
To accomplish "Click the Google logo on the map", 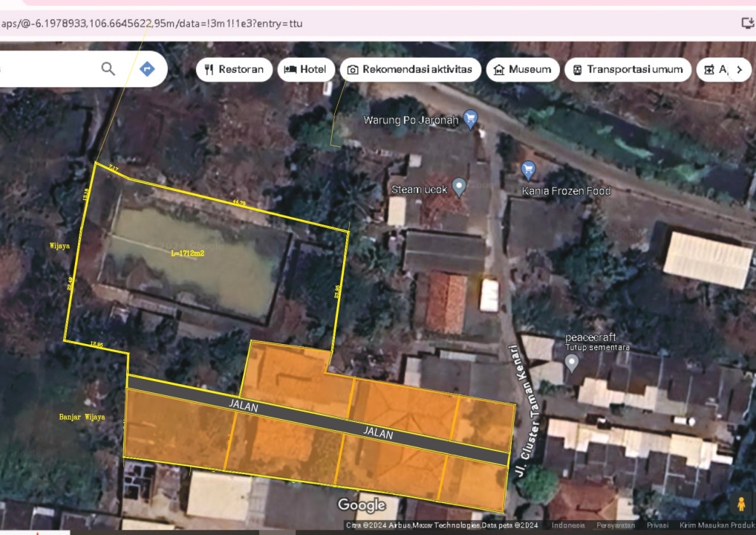I will (362, 505).
